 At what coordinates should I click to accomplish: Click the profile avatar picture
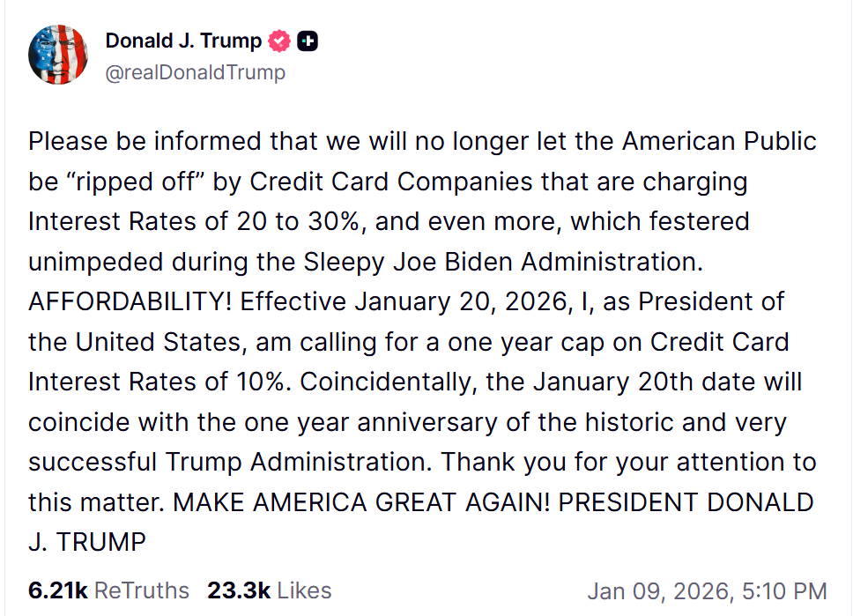click(x=57, y=55)
